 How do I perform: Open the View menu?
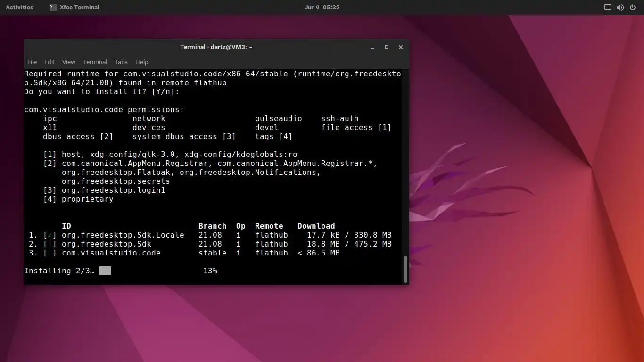69,62
